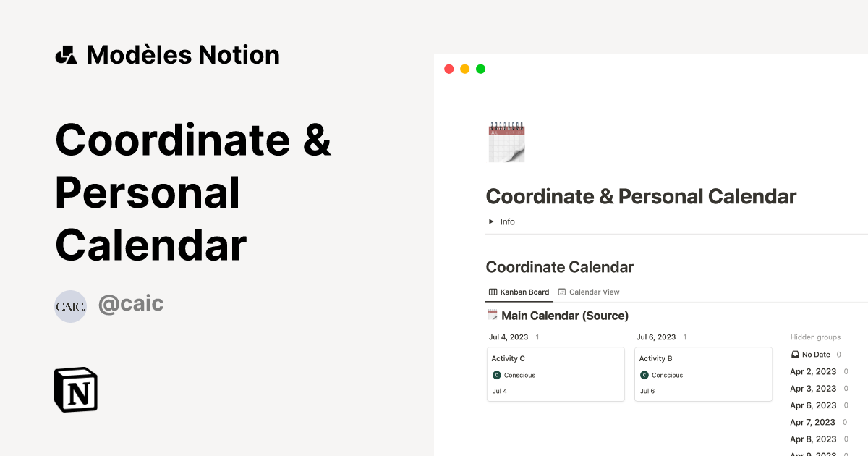Expand the Info toggle
868x456 pixels.
[491, 221]
